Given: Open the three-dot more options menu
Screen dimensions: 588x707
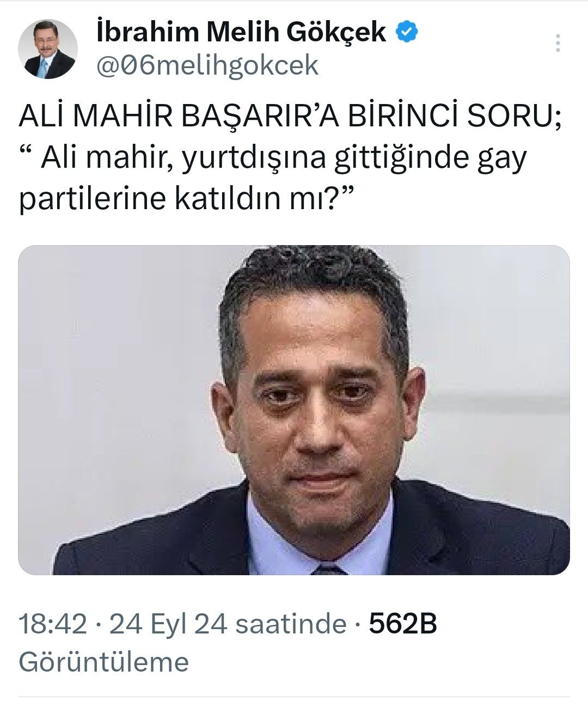Looking at the screenshot, I should coord(558,43).
